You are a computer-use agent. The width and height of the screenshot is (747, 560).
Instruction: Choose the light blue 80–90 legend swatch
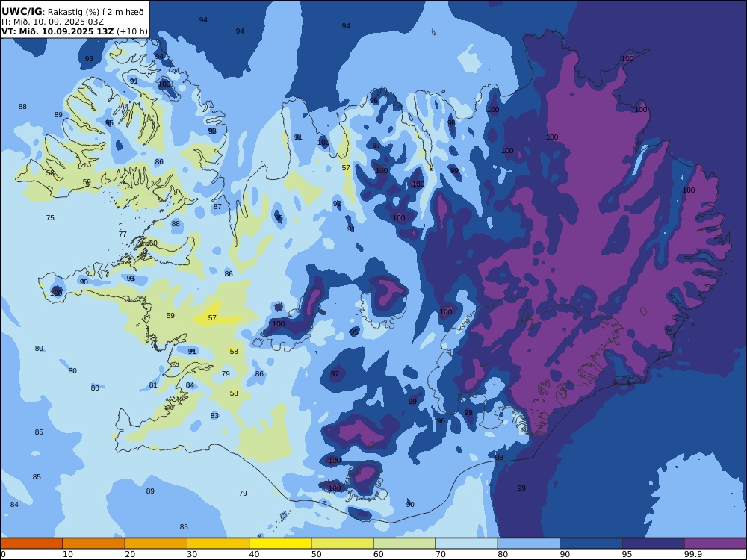point(529,544)
